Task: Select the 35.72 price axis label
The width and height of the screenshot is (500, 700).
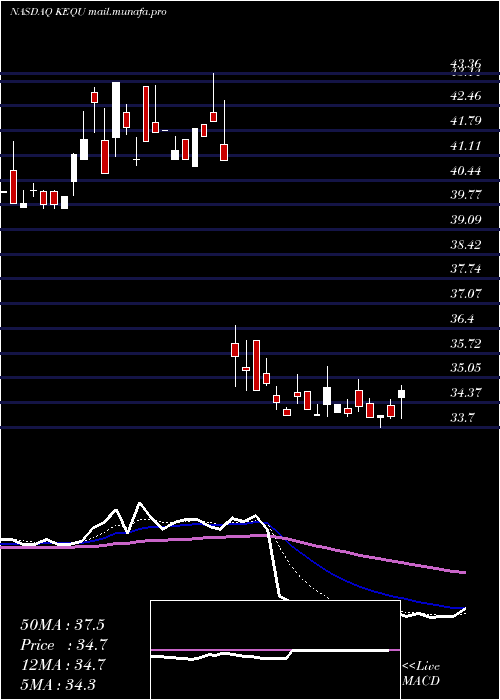Action: click(466, 343)
